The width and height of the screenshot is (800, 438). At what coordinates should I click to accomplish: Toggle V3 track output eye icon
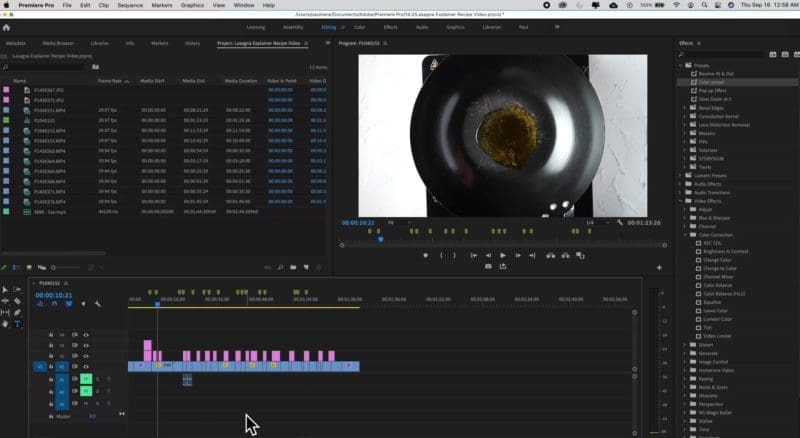pyautogui.click(x=86, y=346)
